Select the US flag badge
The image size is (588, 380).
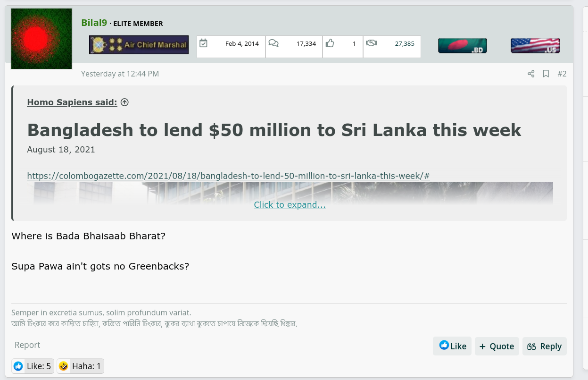pyautogui.click(x=535, y=46)
